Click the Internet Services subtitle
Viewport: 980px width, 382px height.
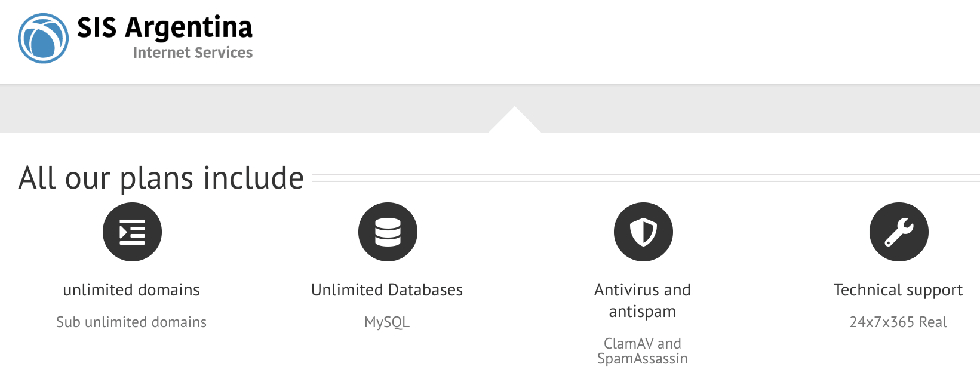[193, 53]
